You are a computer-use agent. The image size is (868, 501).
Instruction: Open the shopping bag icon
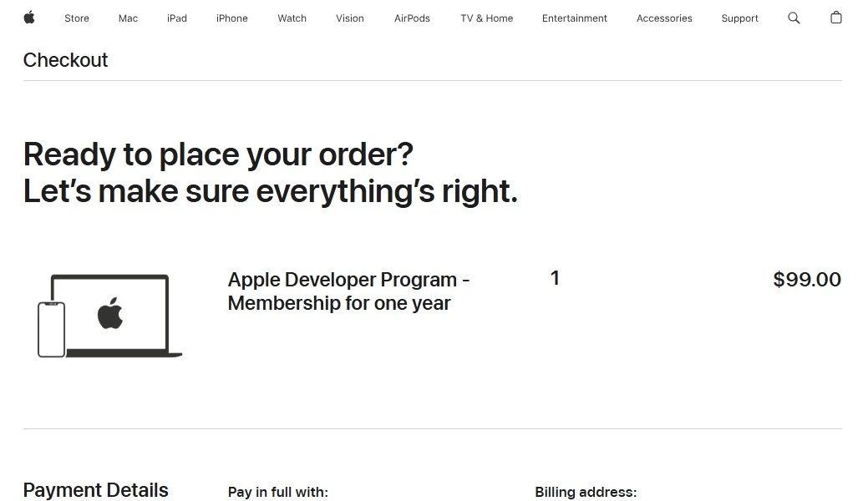[x=836, y=18]
